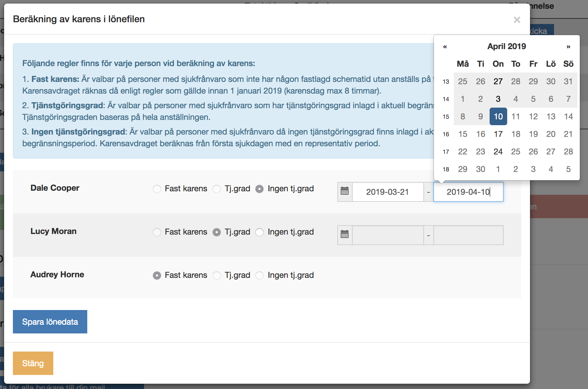Click Lucy Moran's empty start date field
588x389 pixels.
coord(387,235)
